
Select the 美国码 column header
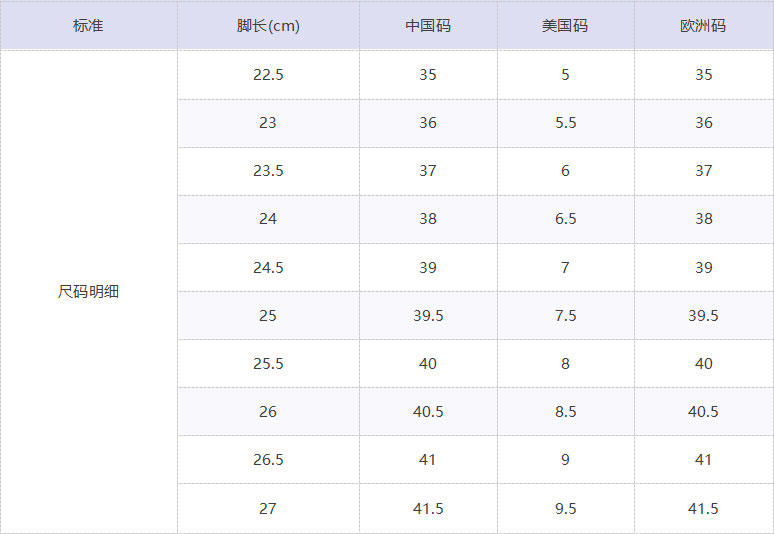[565, 25]
